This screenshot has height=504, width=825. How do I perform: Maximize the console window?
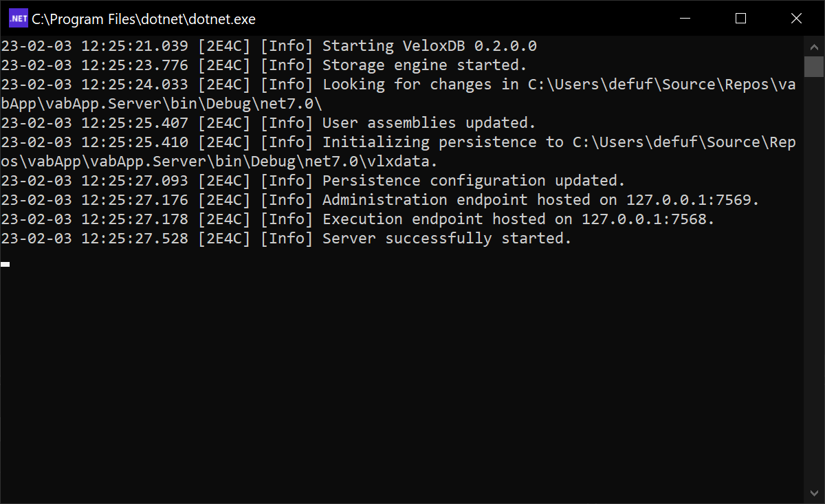point(740,19)
